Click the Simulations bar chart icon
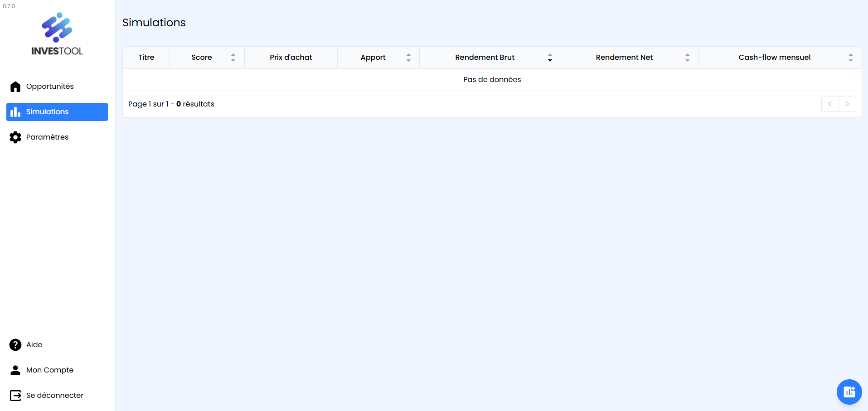 pos(15,112)
